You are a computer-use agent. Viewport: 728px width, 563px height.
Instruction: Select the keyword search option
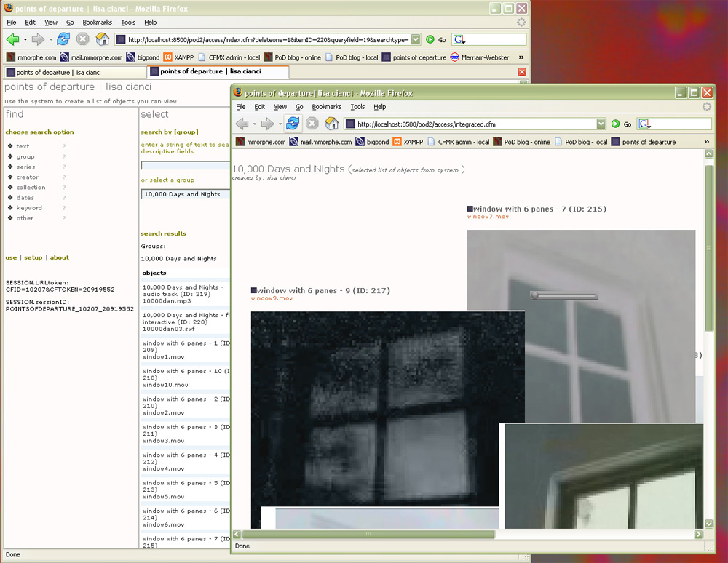click(x=29, y=208)
